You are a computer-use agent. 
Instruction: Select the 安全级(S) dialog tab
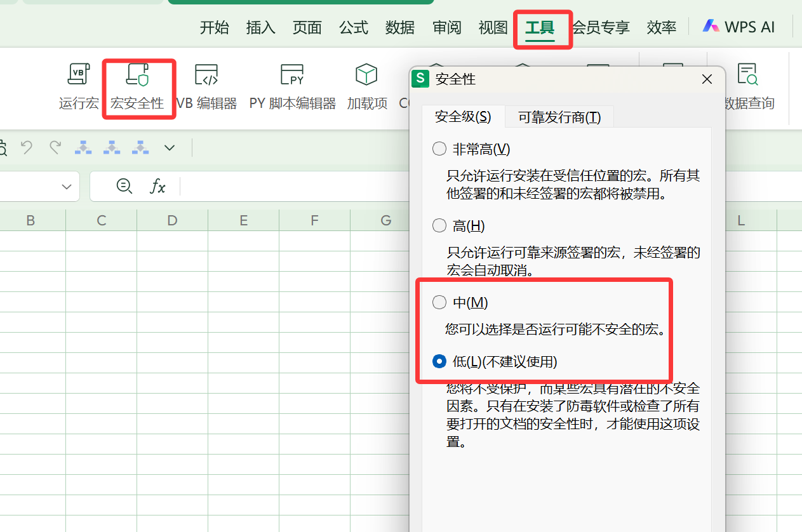click(463, 117)
